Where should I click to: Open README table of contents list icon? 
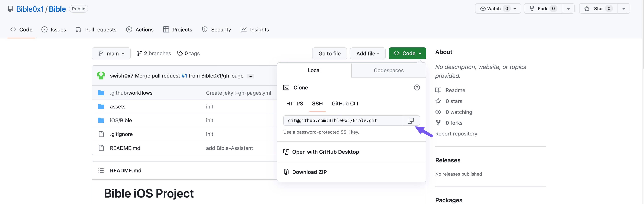pos(101,171)
